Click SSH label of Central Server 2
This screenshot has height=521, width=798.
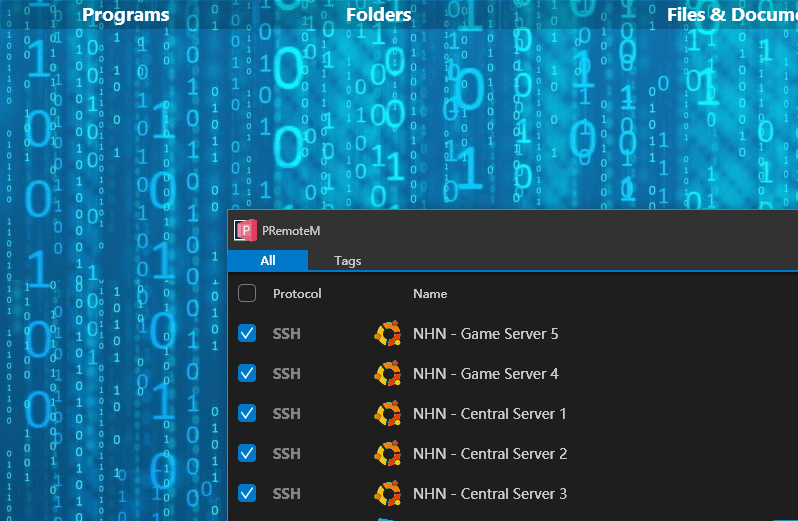point(287,453)
